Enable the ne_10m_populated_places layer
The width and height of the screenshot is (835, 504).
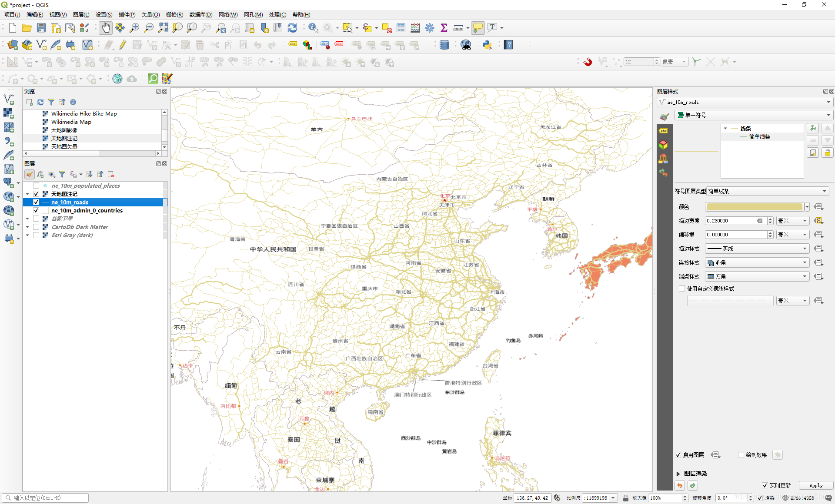coord(36,186)
